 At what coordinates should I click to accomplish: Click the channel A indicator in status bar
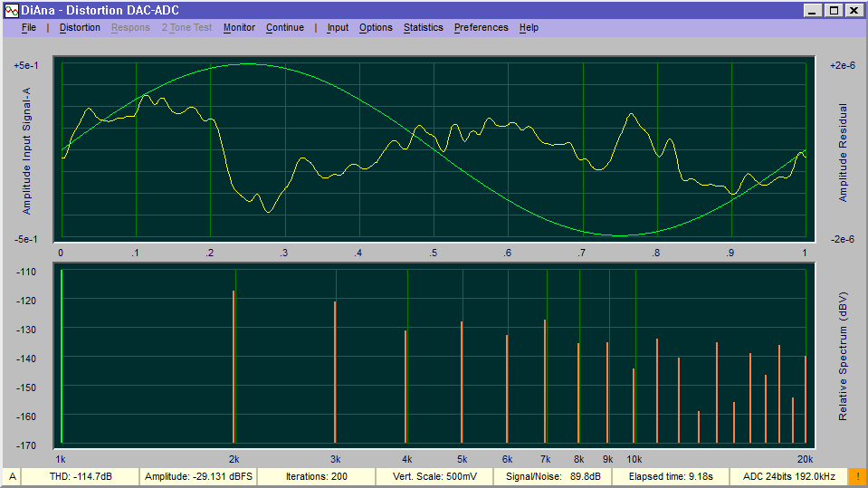tap(12, 476)
